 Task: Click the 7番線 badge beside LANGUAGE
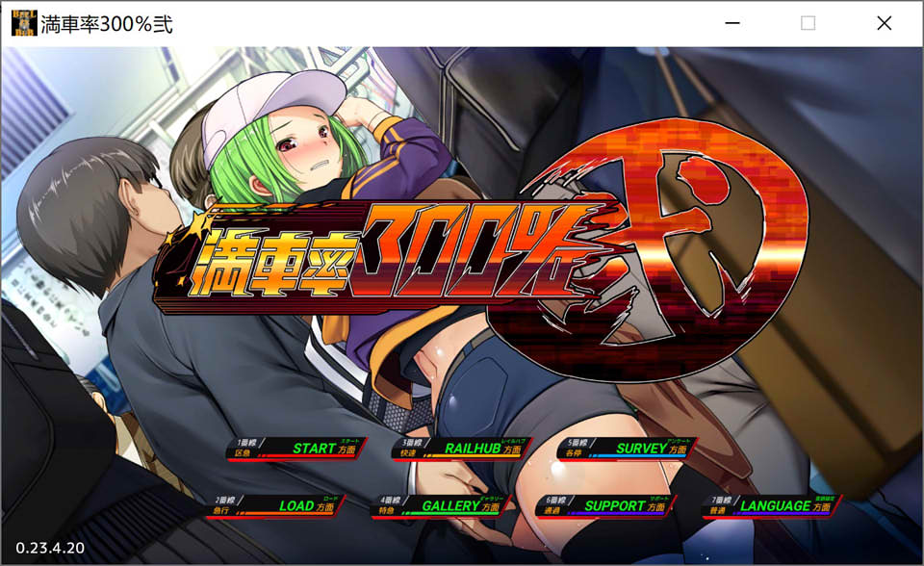tap(720, 504)
